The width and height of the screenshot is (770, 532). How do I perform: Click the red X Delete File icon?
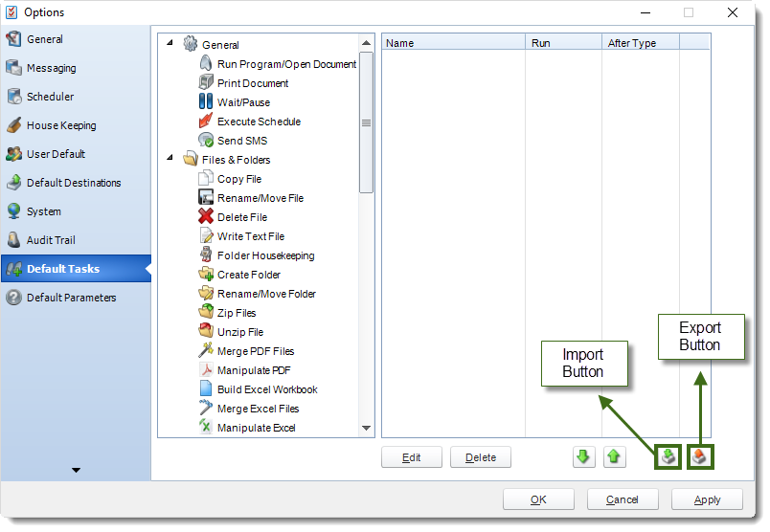click(206, 216)
